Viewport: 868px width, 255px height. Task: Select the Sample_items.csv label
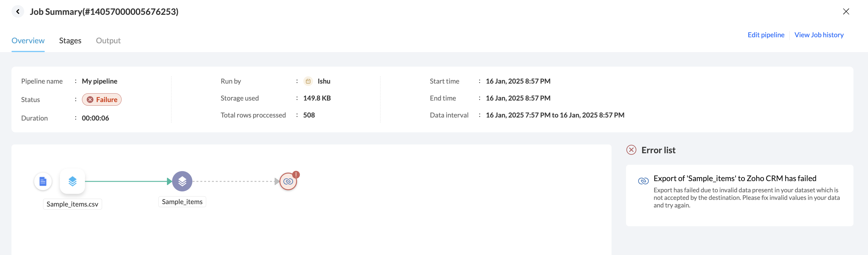click(73, 204)
